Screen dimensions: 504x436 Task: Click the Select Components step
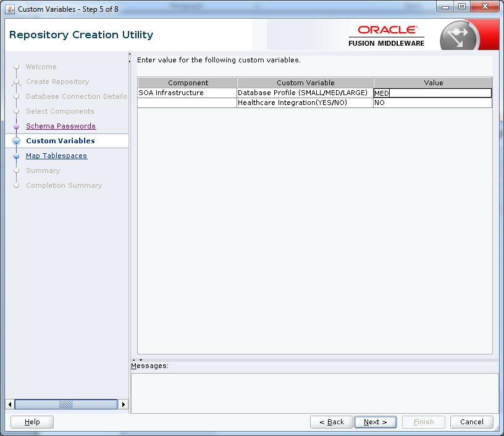click(x=60, y=111)
